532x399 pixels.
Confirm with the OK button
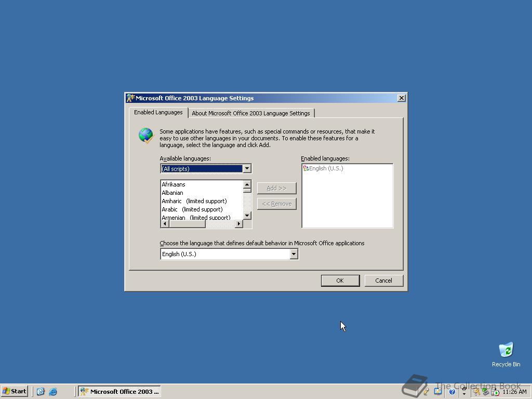click(x=340, y=281)
